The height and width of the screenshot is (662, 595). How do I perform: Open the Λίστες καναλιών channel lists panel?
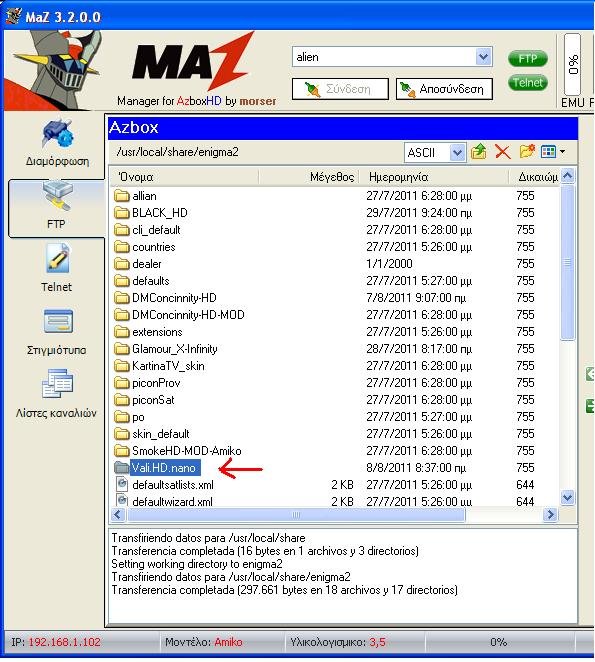click(x=57, y=394)
